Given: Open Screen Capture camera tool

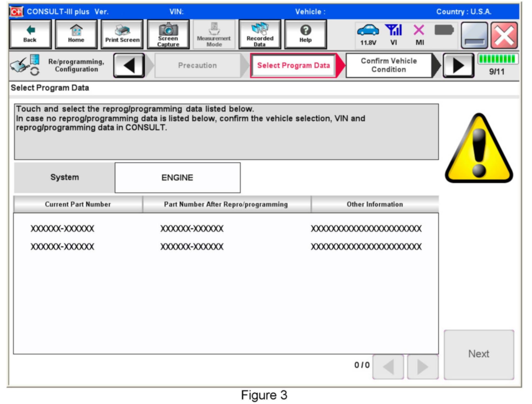Looking at the screenshot, I should coord(168,34).
